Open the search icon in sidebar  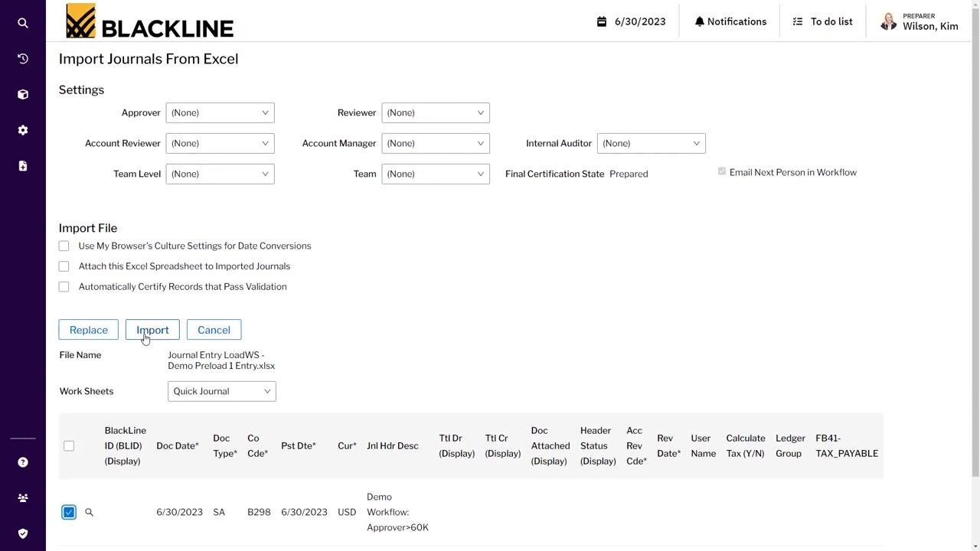tap(23, 23)
